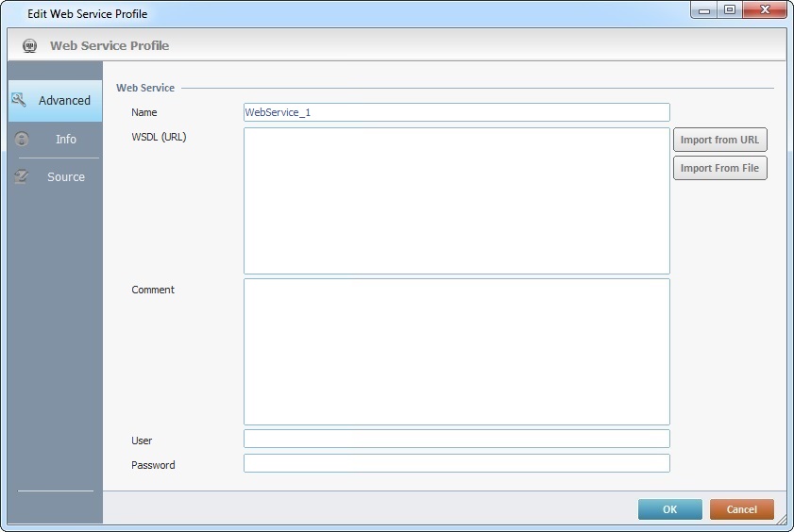This screenshot has width=794, height=532.
Task: Switch to the Advanced tab
Action: point(64,101)
